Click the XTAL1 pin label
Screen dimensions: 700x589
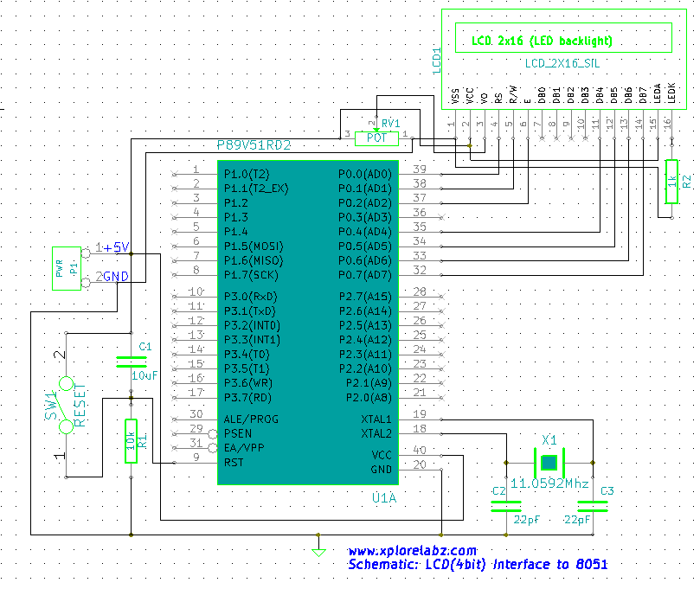coord(376,419)
